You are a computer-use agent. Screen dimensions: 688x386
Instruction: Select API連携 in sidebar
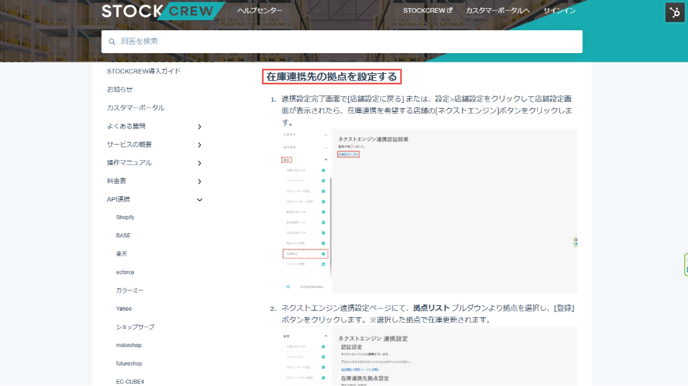pyautogui.click(x=118, y=200)
